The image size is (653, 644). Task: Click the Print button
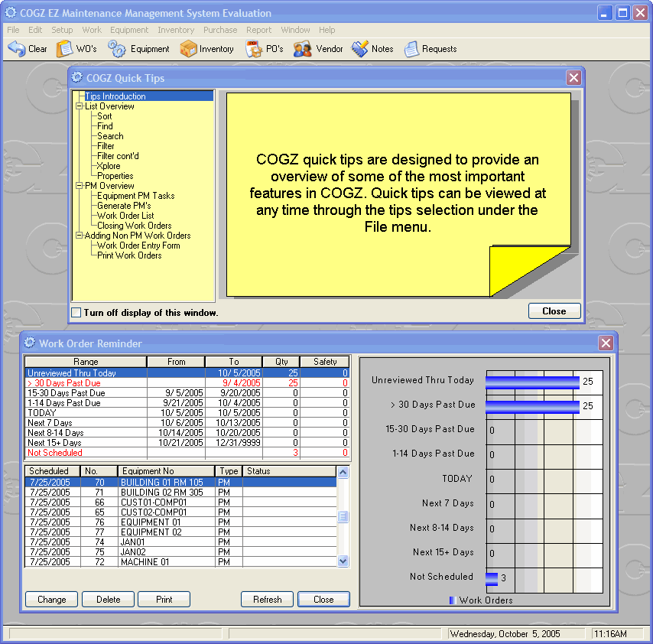pos(164,600)
